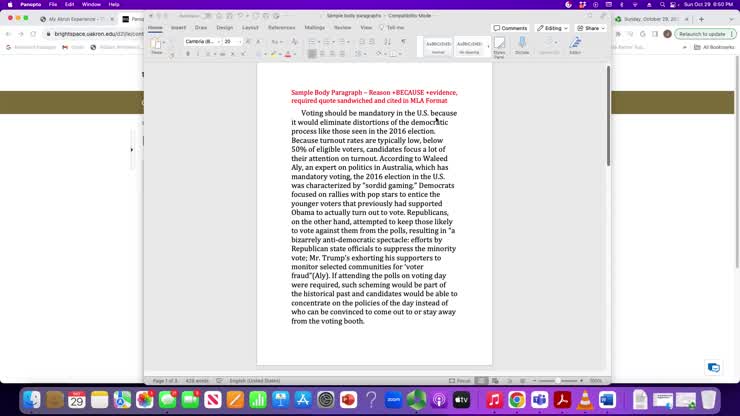Click Focus mode in Word status bar

pos(460,381)
